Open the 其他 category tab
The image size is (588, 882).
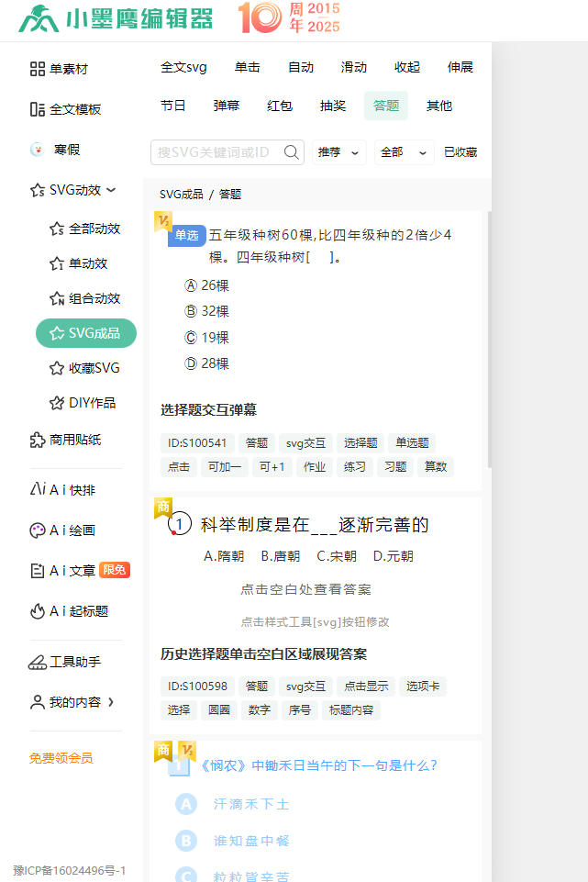(x=439, y=106)
